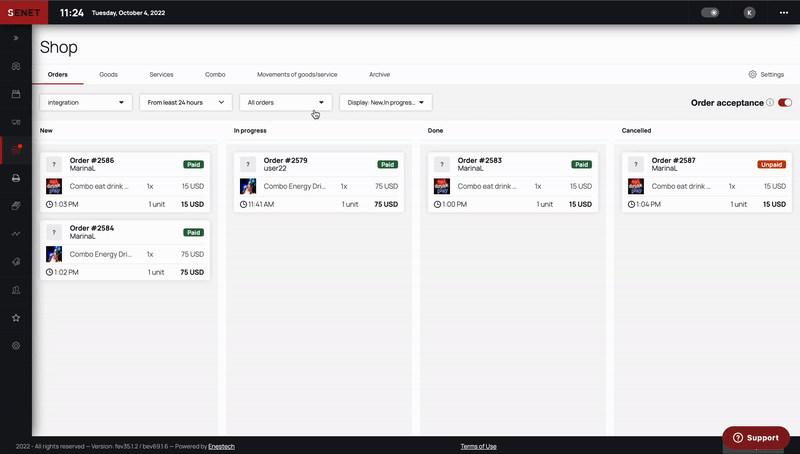
Task: Click the Cancelled column header
Action: pyautogui.click(x=636, y=131)
